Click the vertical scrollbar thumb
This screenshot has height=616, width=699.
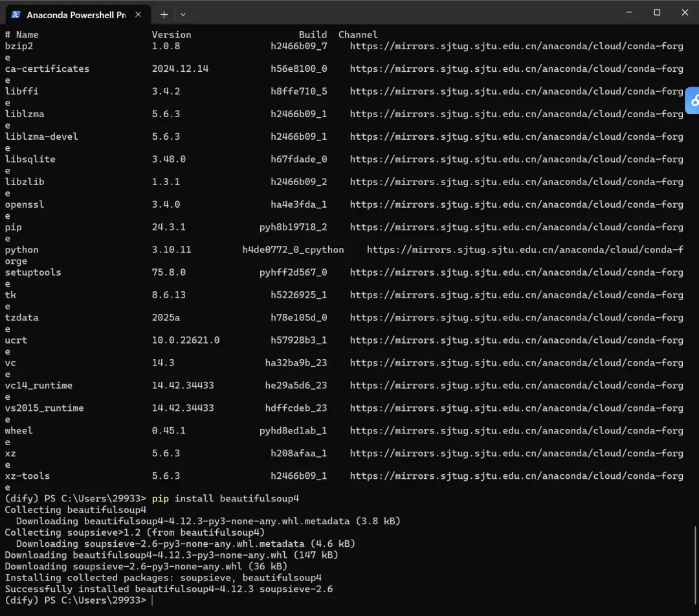[x=695, y=564]
